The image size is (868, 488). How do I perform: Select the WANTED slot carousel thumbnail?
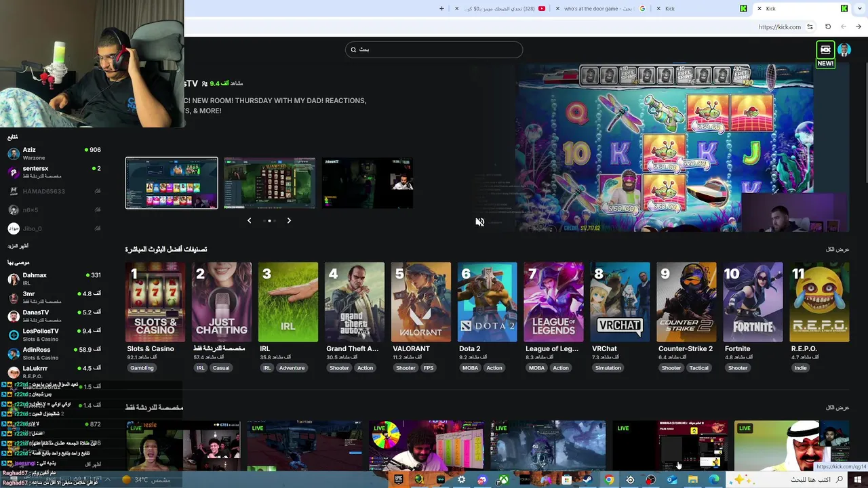pyautogui.click(x=269, y=183)
